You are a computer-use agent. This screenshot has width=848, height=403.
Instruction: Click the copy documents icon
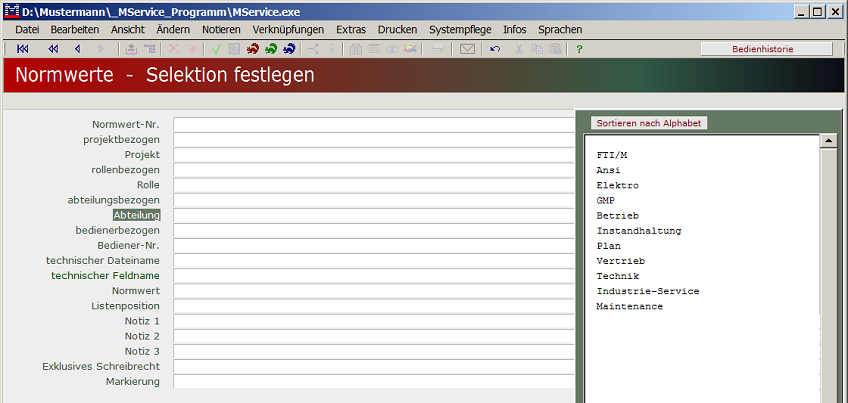[536, 49]
